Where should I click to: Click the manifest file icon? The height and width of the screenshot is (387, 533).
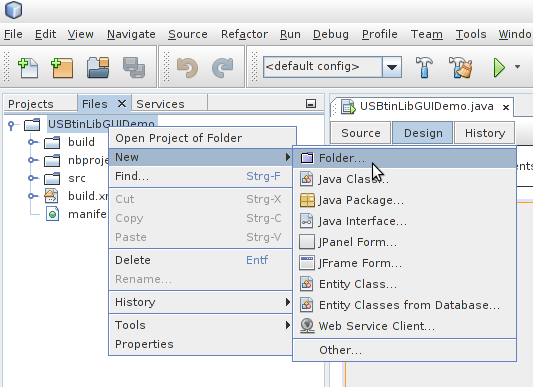point(52,214)
